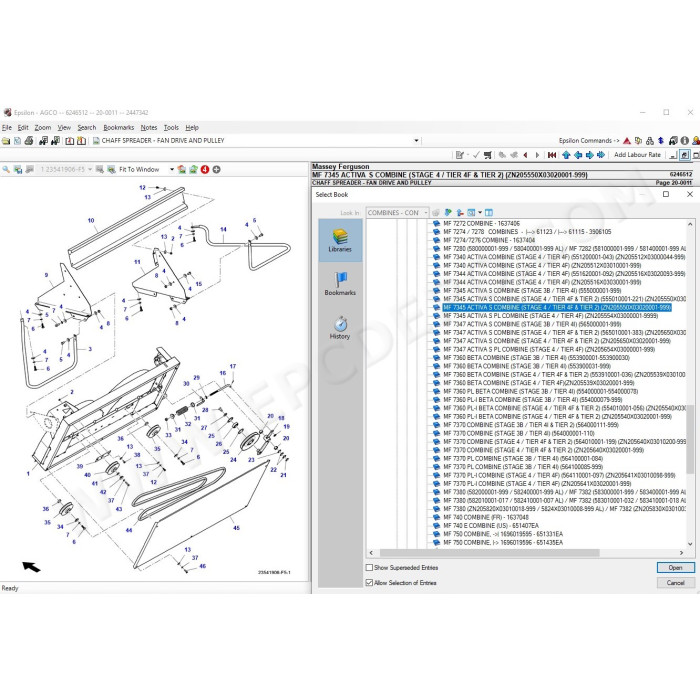The height and width of the screenshot is (700, 700).
Task: Click the green flag icon beside Look In
Action: [x=448, y=213]
